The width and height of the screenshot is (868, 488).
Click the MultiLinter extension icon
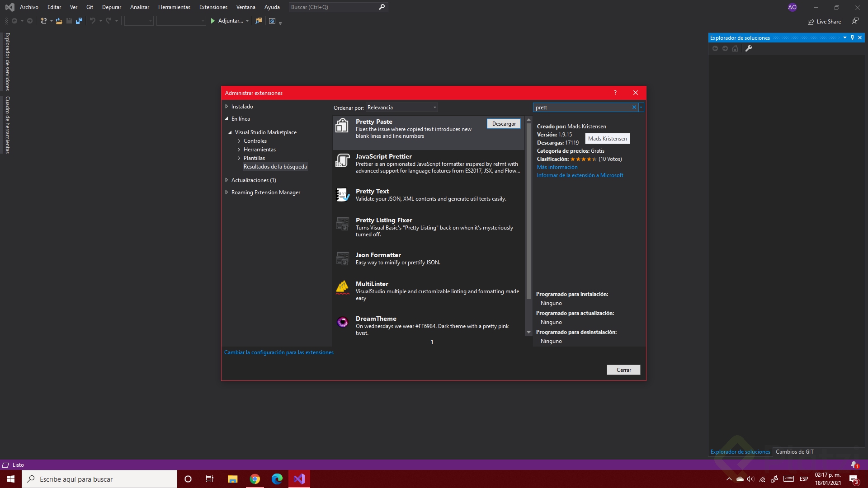coord(342,287)
